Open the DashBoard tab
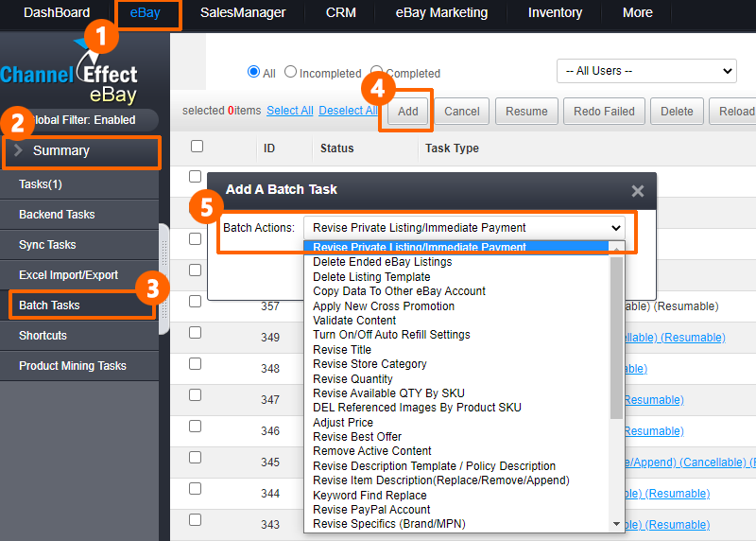The image size is (756, 541). pyautogui.click(x=57, y=12)
